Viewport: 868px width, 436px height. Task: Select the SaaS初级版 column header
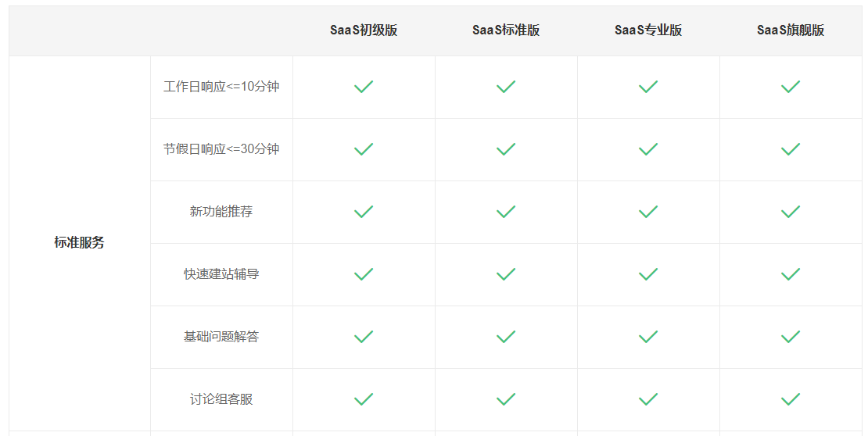[364, 30]
